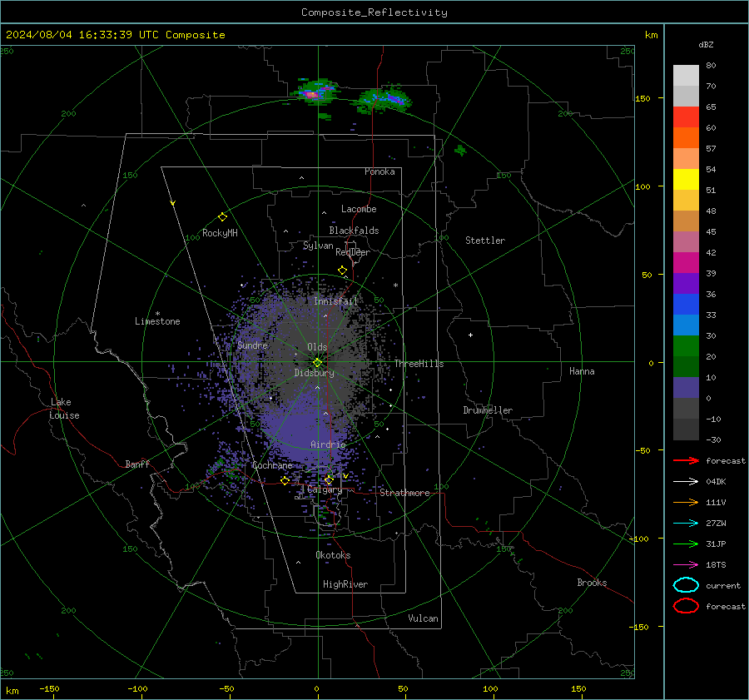Click the Vulcan label
The width and height of the screenshot is (749, 700).
(x=423, y=618)
